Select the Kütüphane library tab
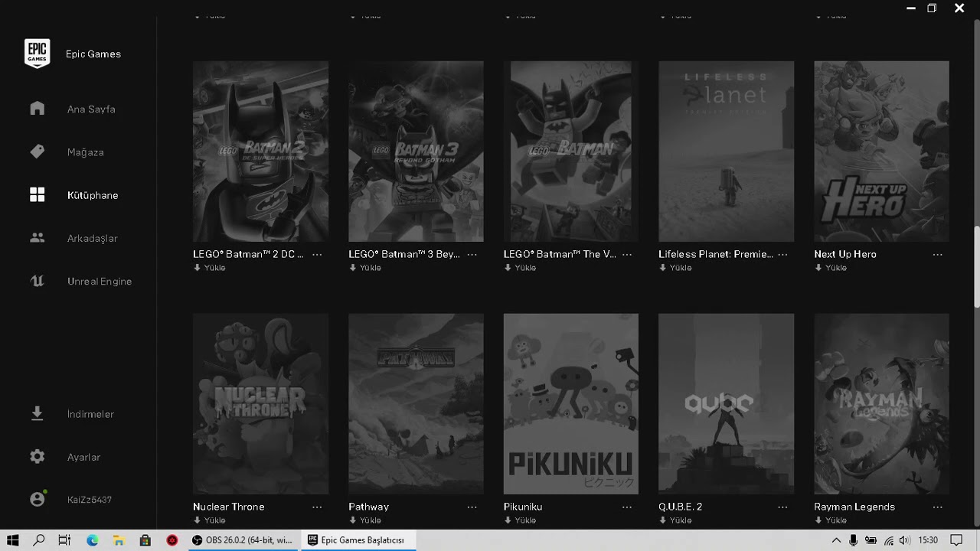The width and height of the screenshot is (980, 551). (93, 195)
